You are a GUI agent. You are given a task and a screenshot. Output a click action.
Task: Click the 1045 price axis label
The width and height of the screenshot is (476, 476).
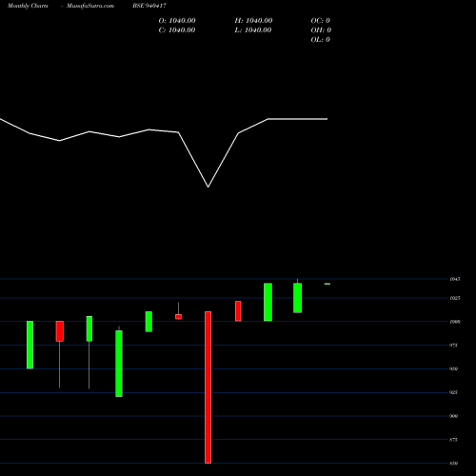pos(455,279)
